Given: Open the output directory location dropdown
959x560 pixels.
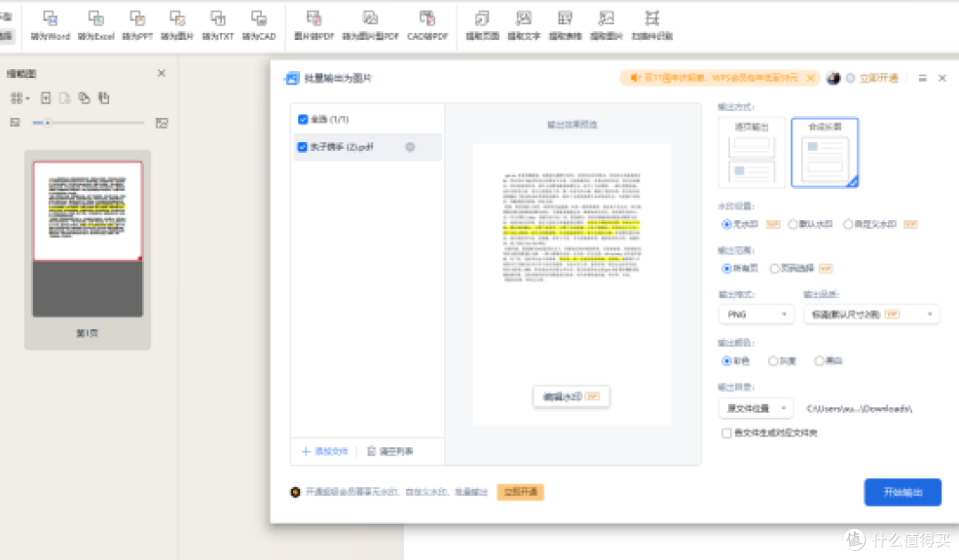Looking at the screenshot, I should pos(756,408).
